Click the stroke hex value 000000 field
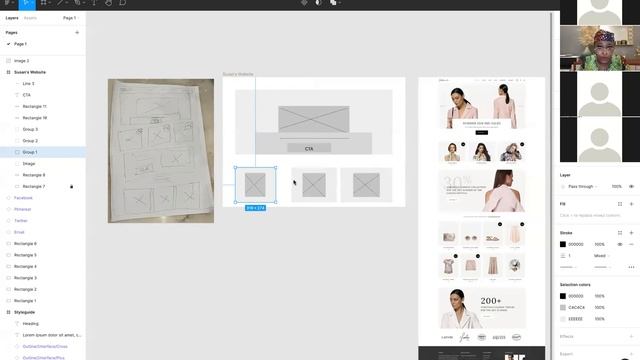 576,244
